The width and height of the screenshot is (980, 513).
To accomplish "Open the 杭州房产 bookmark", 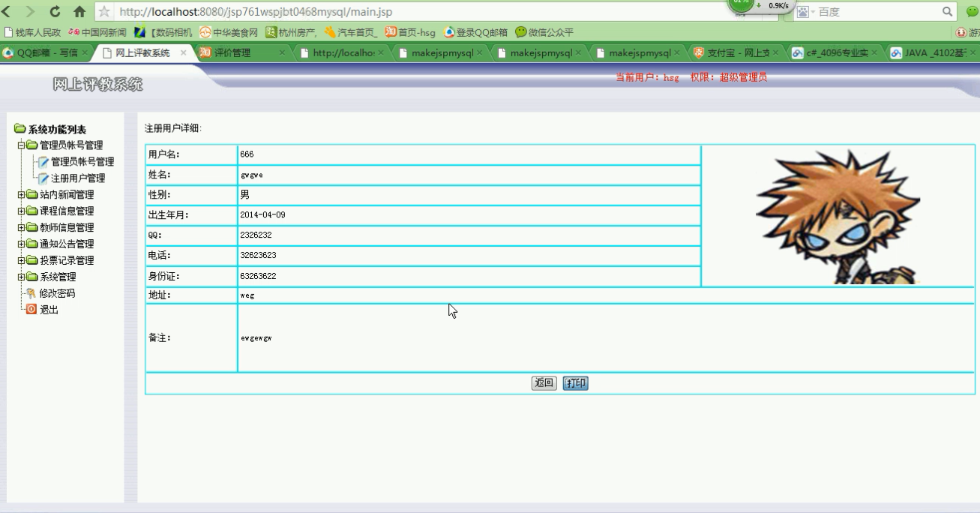I will pos(292,32).
